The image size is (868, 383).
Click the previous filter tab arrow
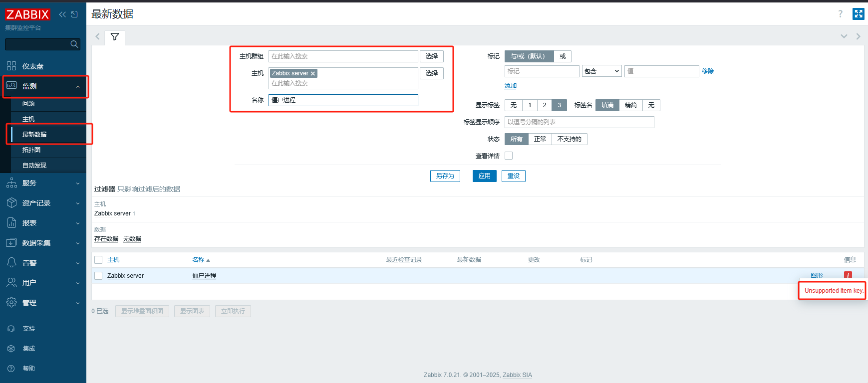coord(97,36)
